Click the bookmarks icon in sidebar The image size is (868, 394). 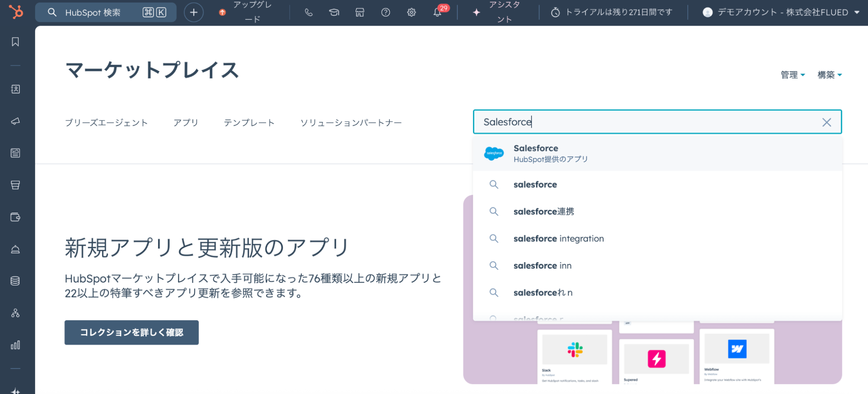15,42
